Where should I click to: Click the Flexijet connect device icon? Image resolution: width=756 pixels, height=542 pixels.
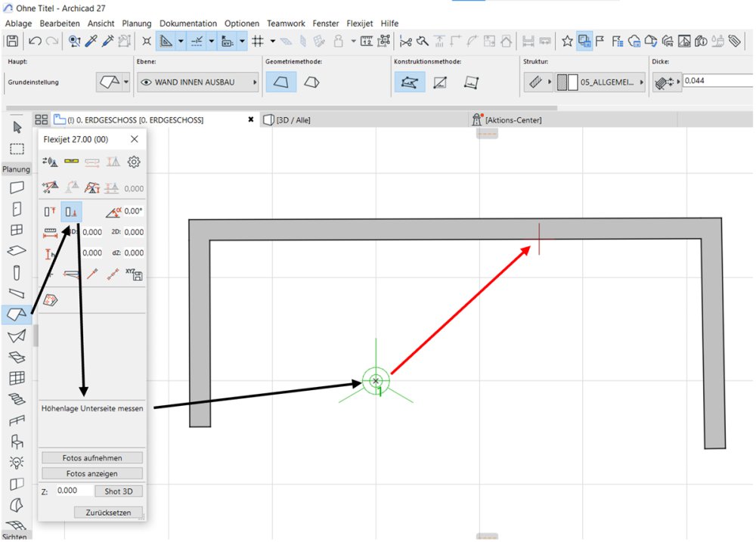(50, 162)
